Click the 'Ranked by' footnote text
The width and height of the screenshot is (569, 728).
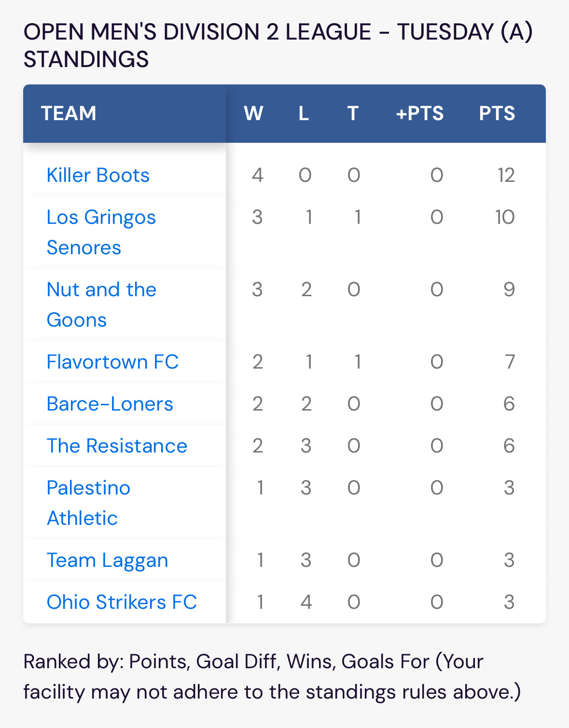272,676
